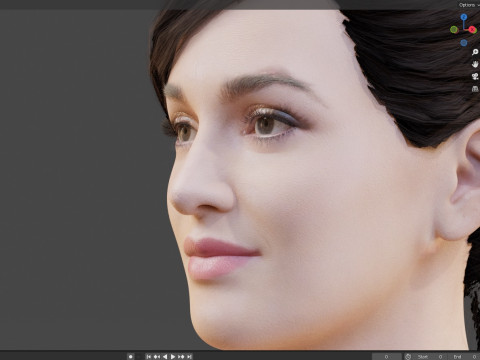Click the End frame field
Screen dimensions: 480x360
pyautogui.click(x=464, y=357)
